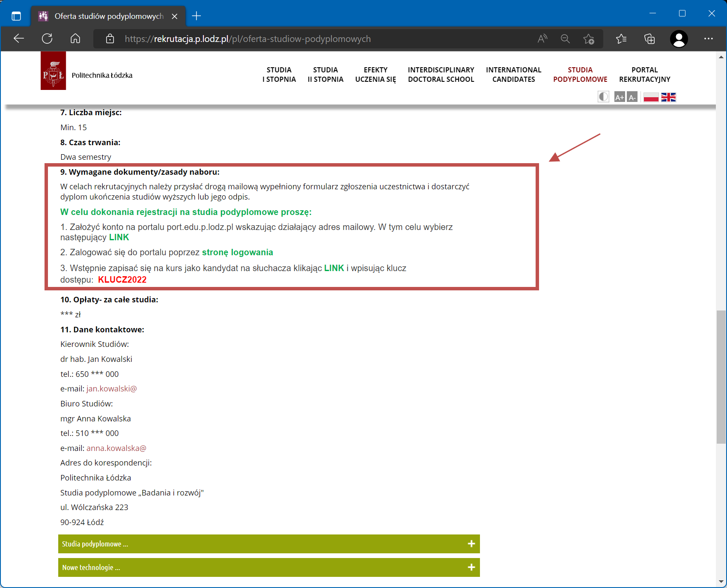This screenshot has width=727, height=588.
Task: Click the jan.kowalski@ email link
Action: (x=112, y=389)
